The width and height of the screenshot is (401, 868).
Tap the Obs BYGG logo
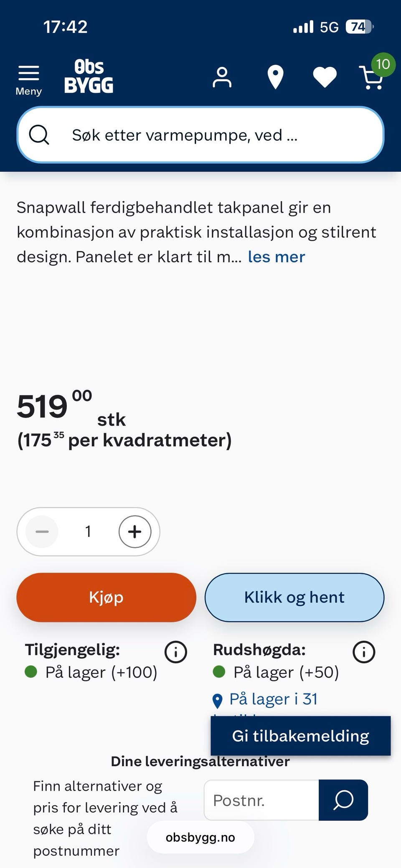(89, 76)
